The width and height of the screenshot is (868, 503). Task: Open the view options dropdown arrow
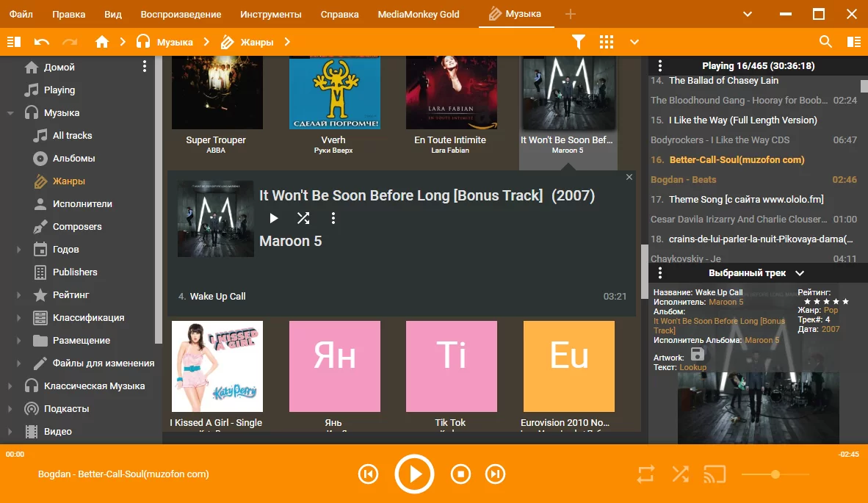coord(634,42)
